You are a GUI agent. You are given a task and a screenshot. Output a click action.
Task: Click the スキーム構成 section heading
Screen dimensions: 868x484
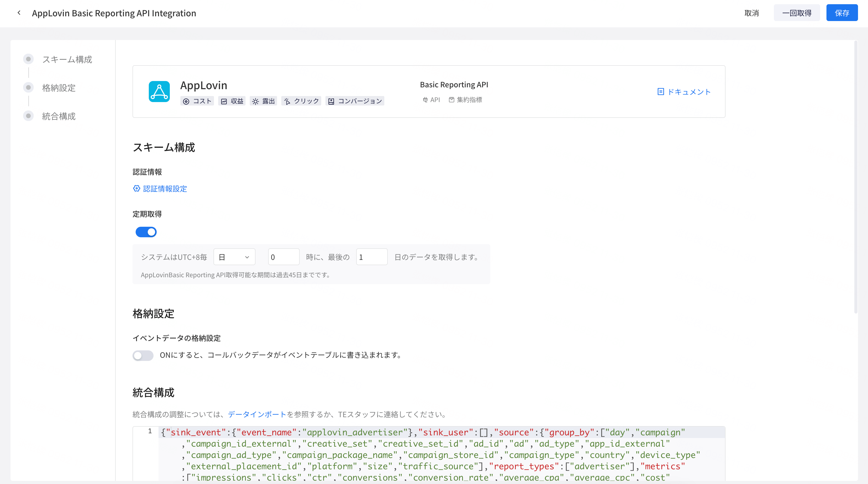coord(164,147)
